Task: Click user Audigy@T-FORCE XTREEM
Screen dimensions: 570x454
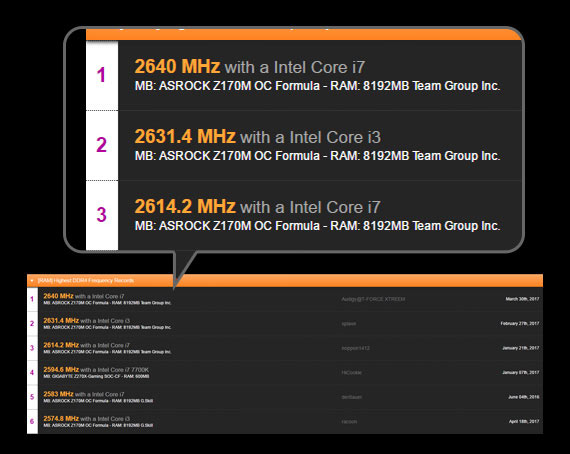Action: pyautogui.click(x=373, y=299)
